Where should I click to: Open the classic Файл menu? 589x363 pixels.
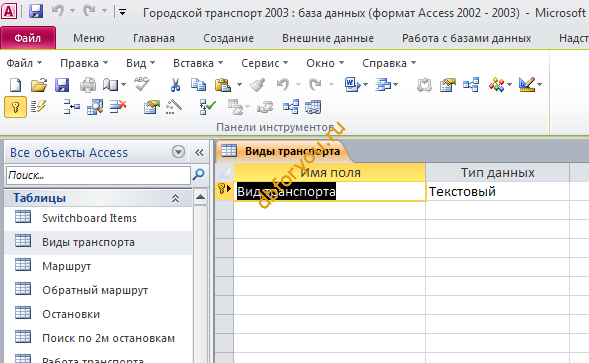pos(24,63)
